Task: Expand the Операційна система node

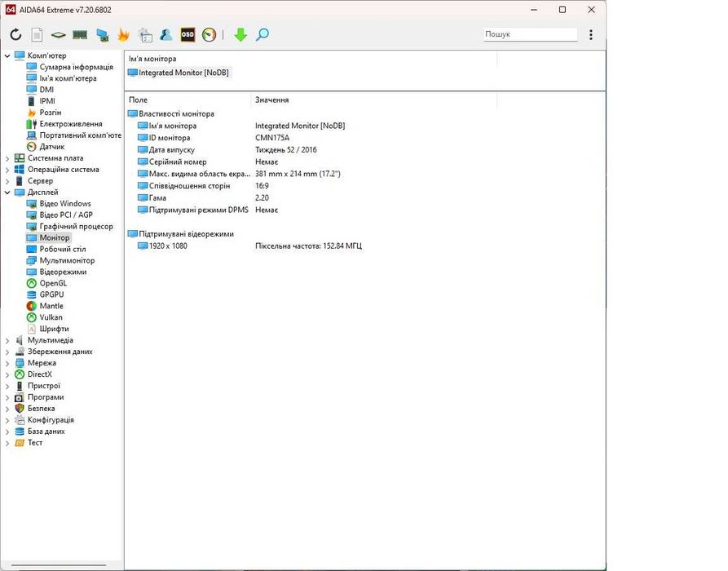Action: (x=7, y=170)
